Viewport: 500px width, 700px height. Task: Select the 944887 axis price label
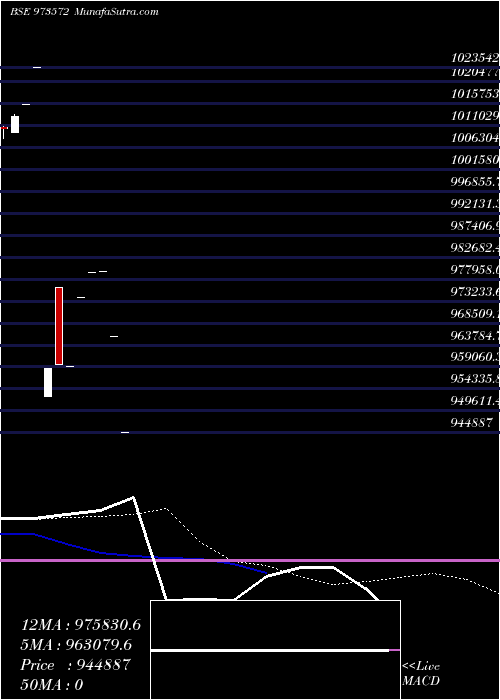(473, 422)
